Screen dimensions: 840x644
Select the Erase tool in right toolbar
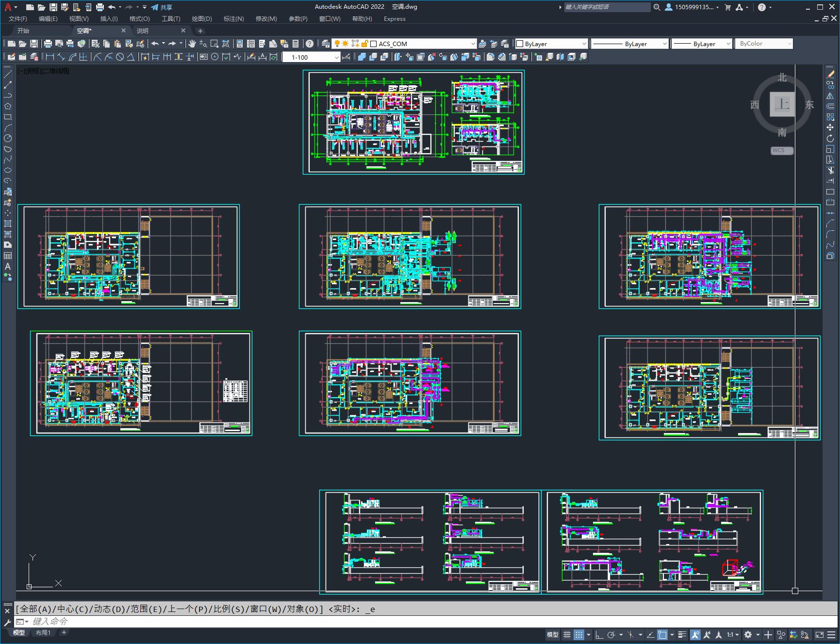830,74
